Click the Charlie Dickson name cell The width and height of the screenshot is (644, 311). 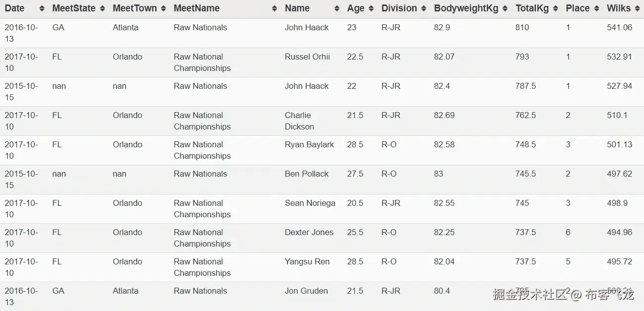[x=299, y=121]
